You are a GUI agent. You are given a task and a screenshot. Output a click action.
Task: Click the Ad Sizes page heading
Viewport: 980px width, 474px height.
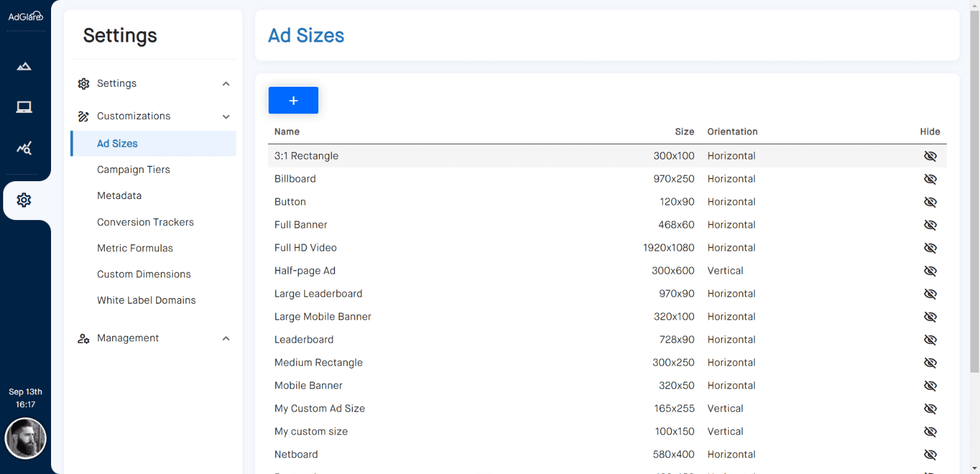[306, 35]
